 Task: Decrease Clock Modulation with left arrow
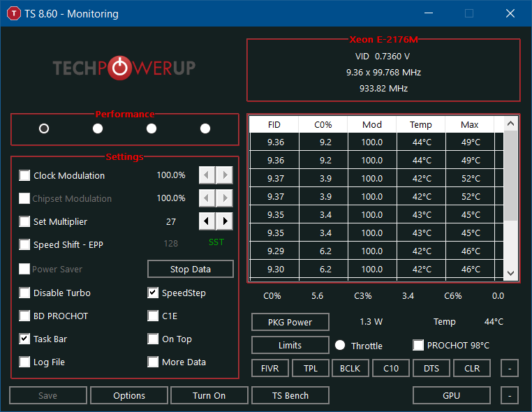pyautogui.click(x=207, y=175)
